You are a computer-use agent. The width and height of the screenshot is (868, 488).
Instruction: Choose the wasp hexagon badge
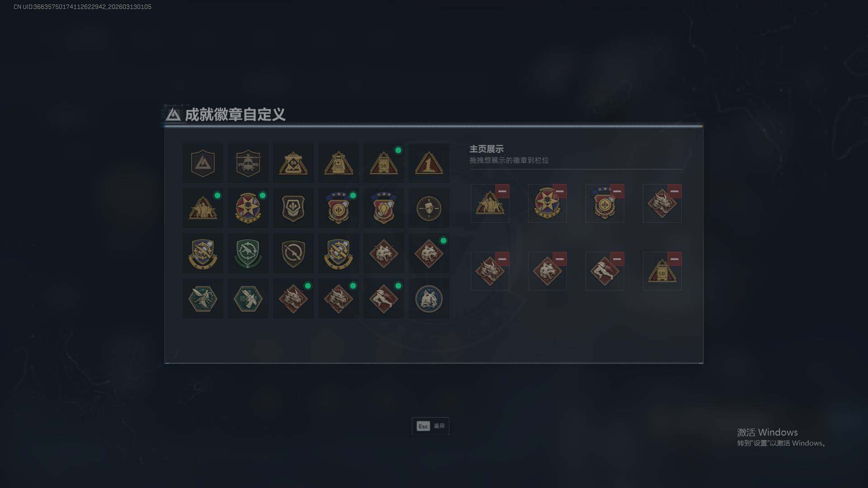[x=203, y=299]
